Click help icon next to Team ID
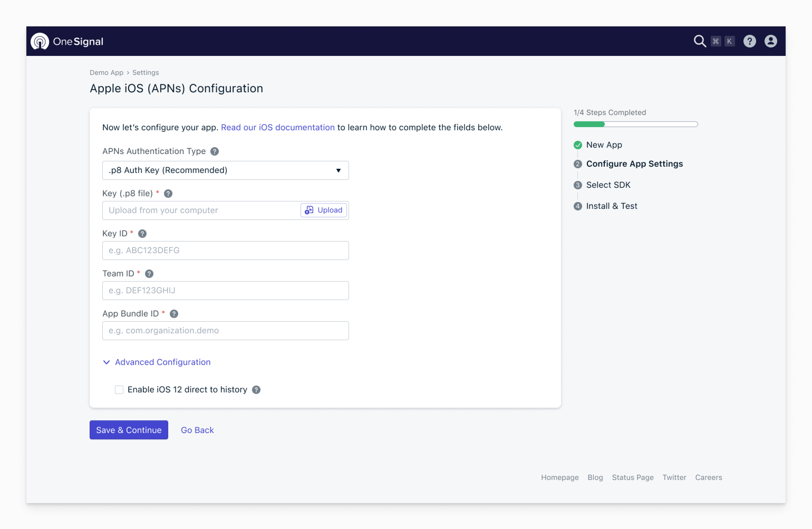This screenshot has height=529, width=812. point(149,274)
